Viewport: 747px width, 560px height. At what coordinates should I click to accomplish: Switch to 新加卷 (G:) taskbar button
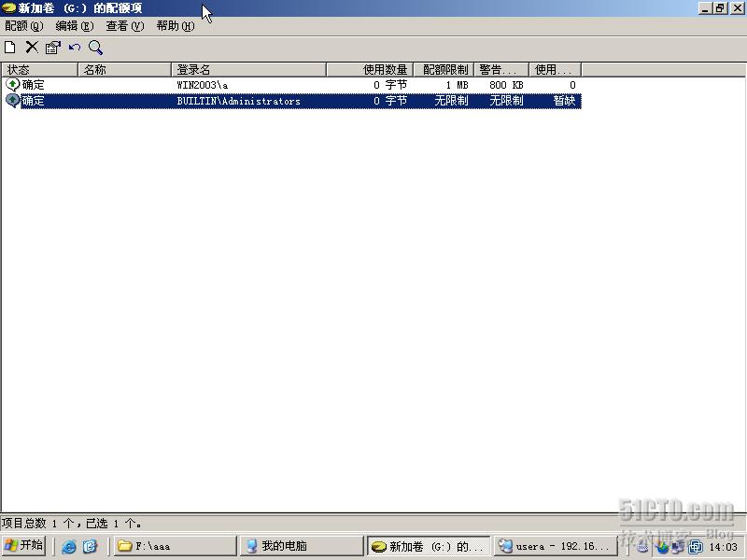pos(429,546)
